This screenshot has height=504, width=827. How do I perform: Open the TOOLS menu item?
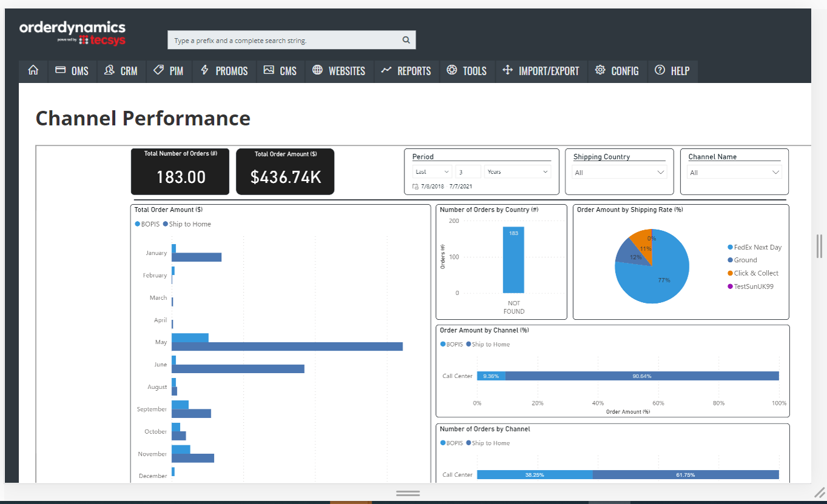tap(451, 71)
